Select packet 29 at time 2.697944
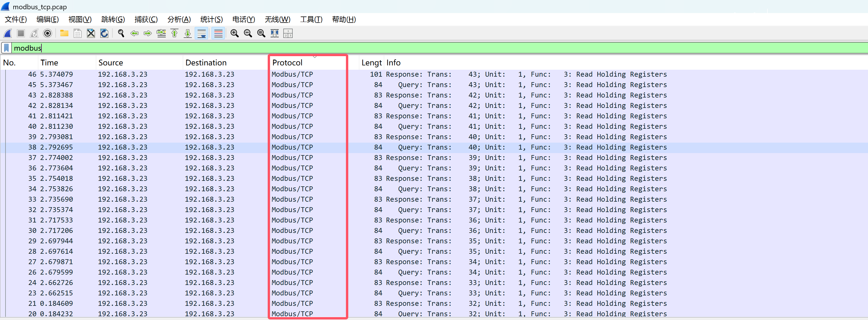 point(434,241)
